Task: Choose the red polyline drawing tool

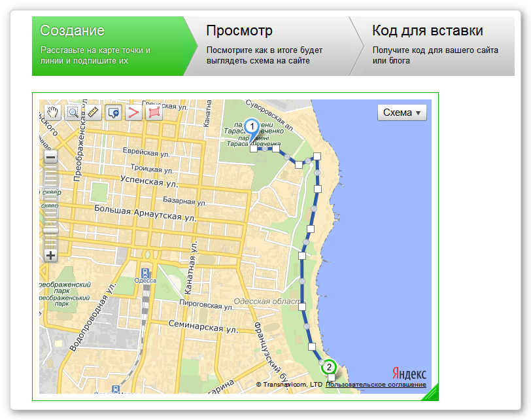Action: (x=133, y=113)
